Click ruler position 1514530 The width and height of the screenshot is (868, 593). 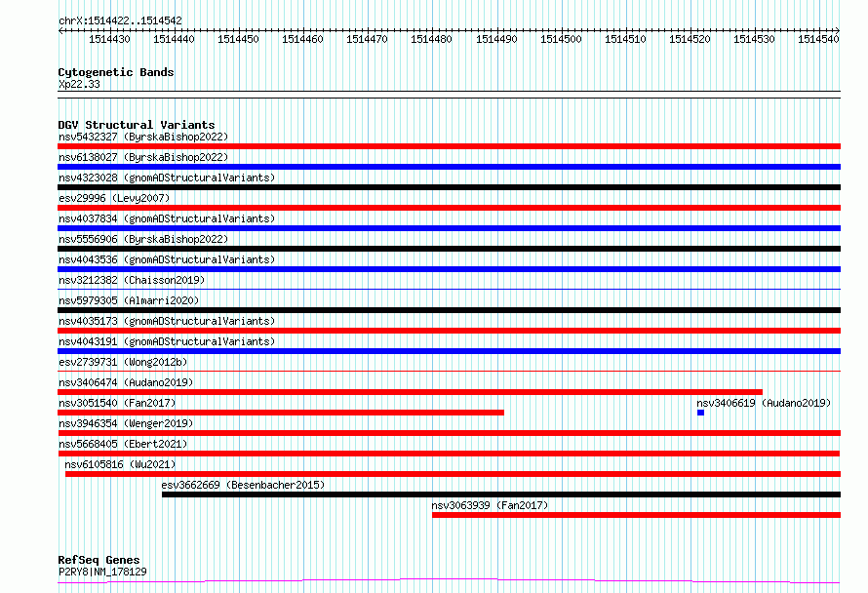coord(754,39)
